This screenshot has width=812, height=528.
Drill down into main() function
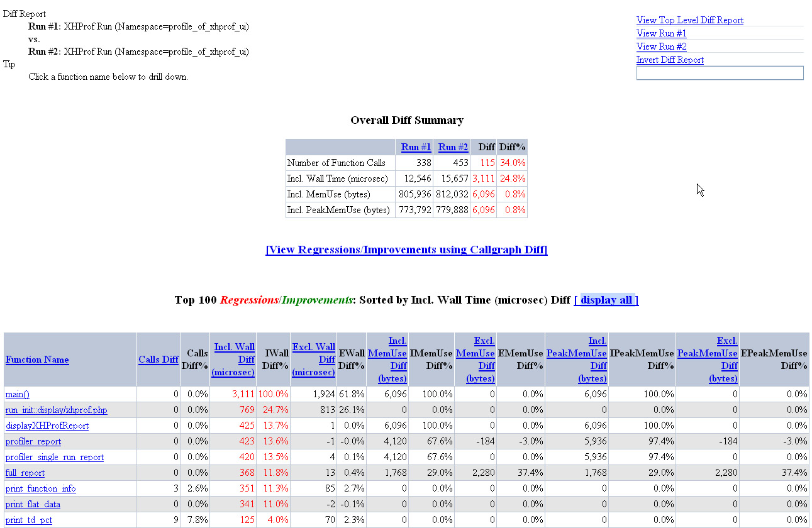pos(18,394)
